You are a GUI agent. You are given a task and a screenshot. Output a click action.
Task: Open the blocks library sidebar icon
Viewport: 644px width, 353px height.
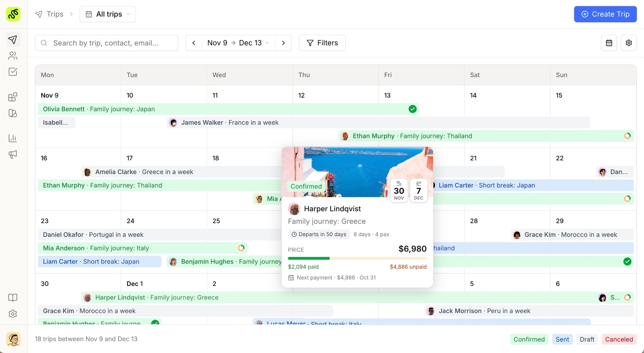(13, 97)
